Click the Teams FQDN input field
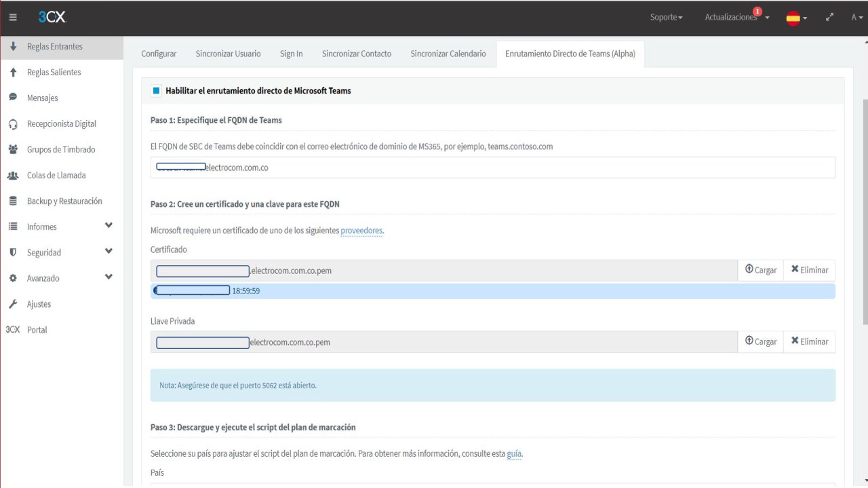The image size is (868, 488). 492,167
